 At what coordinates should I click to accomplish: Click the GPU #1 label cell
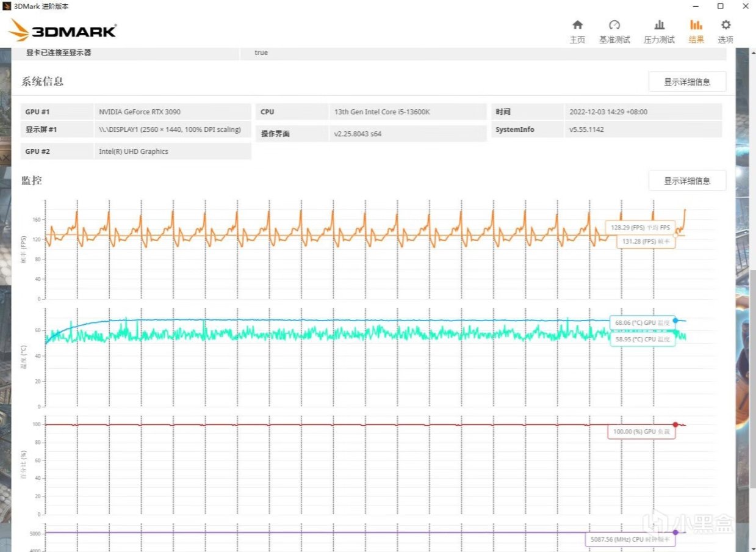click(x=57, y=112)
